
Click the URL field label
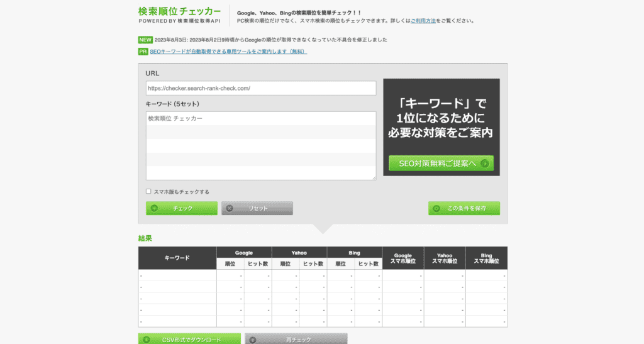[x=152, y=74]
